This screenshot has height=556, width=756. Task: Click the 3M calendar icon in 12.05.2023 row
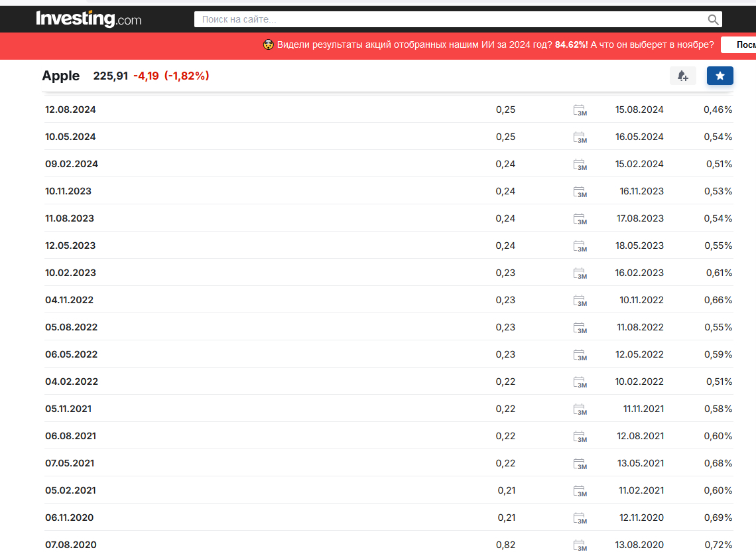click(x=580, y=246)
